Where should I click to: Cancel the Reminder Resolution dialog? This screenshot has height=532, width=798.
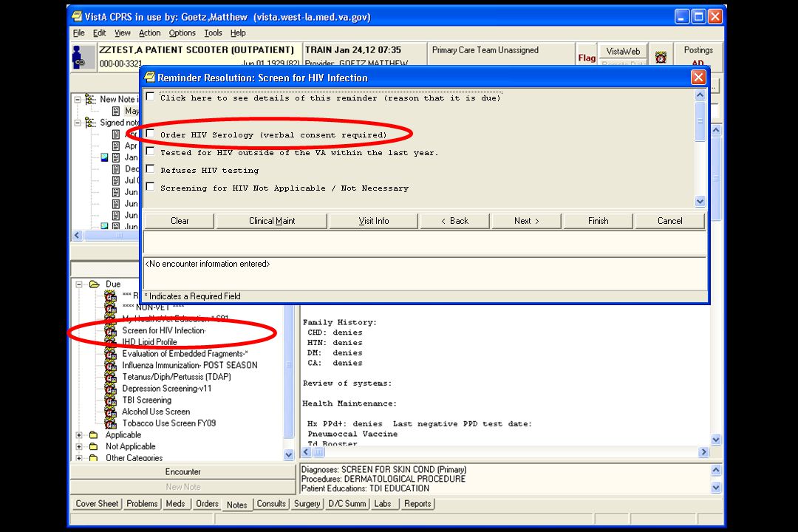tap(669, 221)
